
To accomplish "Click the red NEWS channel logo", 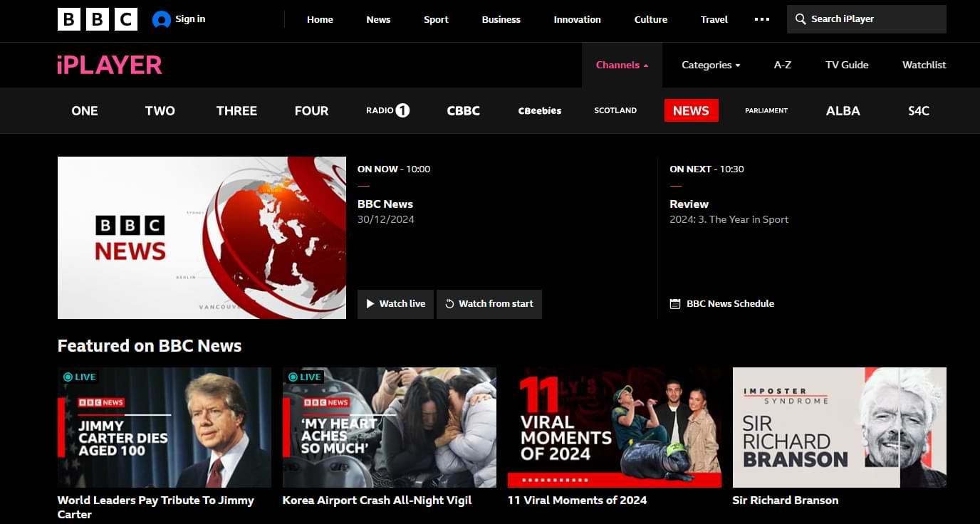I will (691, 110).
